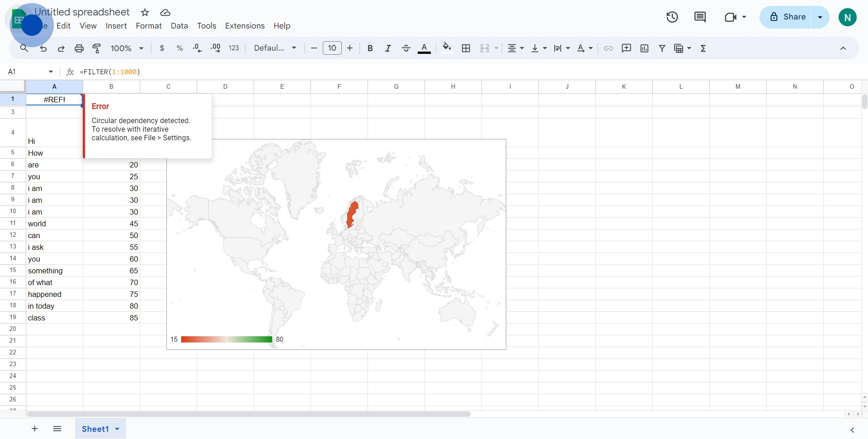
Task: Open Sheet1 tab options arrow
Action: coord(118,429)
